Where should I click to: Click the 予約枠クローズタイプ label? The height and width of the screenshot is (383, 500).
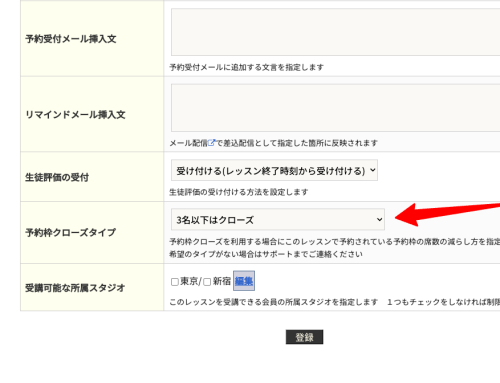tap(71, 232)
